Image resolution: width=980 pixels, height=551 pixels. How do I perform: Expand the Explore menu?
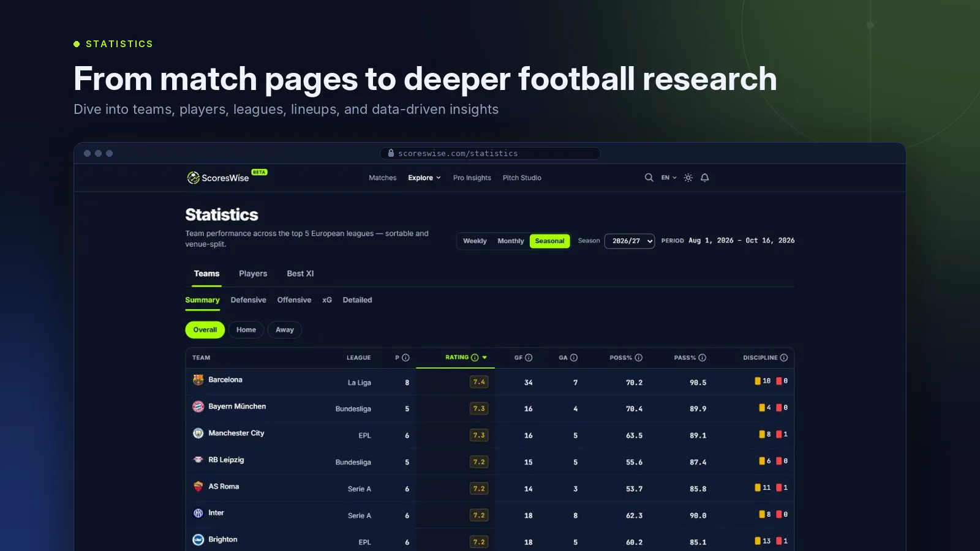[424, 178]
